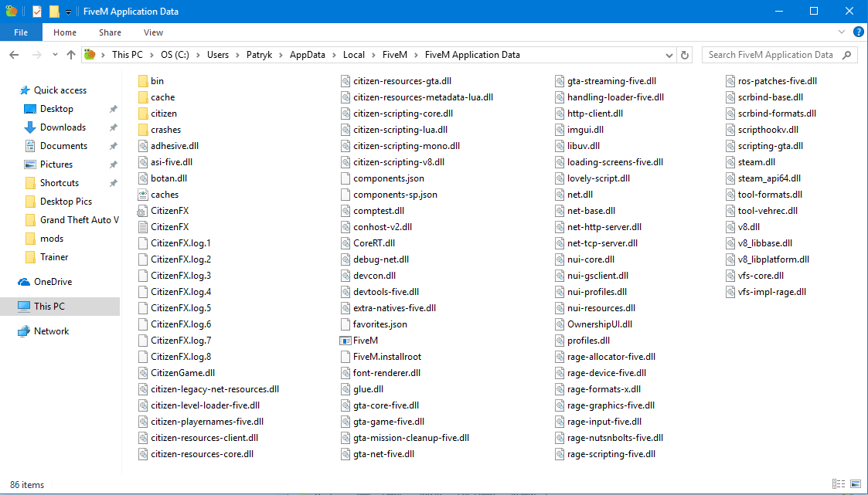Select the vfs-impl-rage.dll file

point(766,292)
